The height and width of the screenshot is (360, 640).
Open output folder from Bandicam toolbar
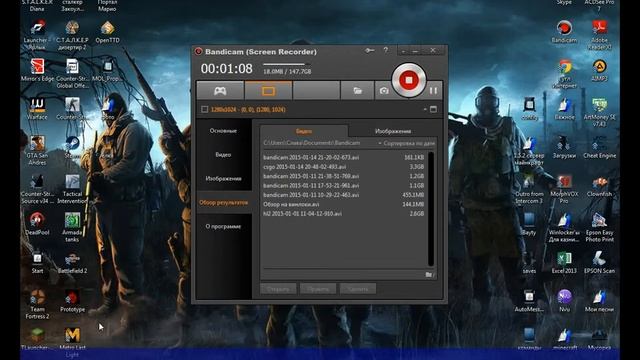click(357, 91)
